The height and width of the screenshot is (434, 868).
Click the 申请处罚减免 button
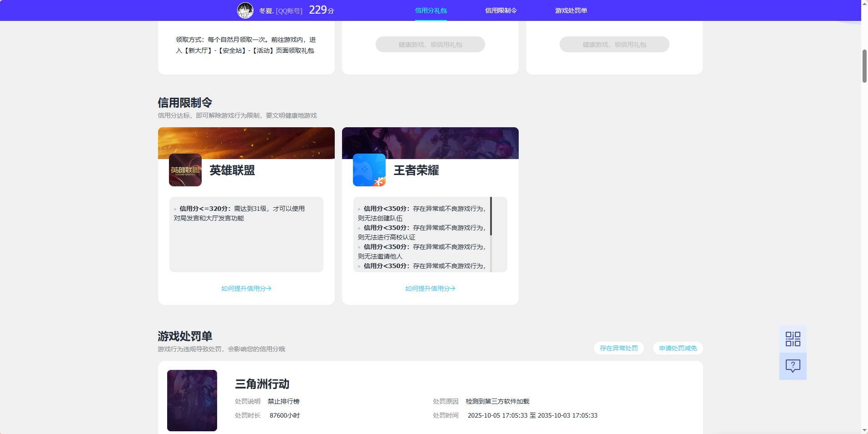coord(678,348)
